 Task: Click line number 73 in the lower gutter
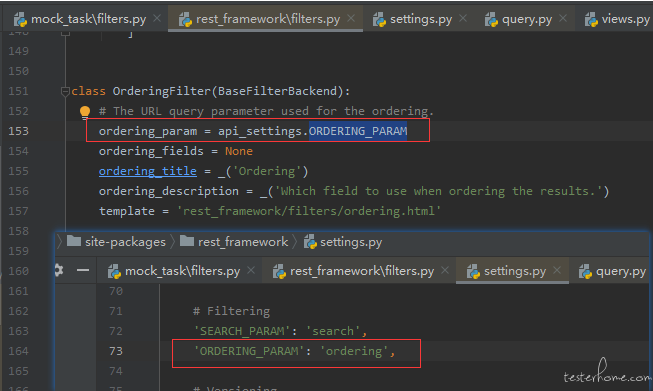tap(116, 351)
